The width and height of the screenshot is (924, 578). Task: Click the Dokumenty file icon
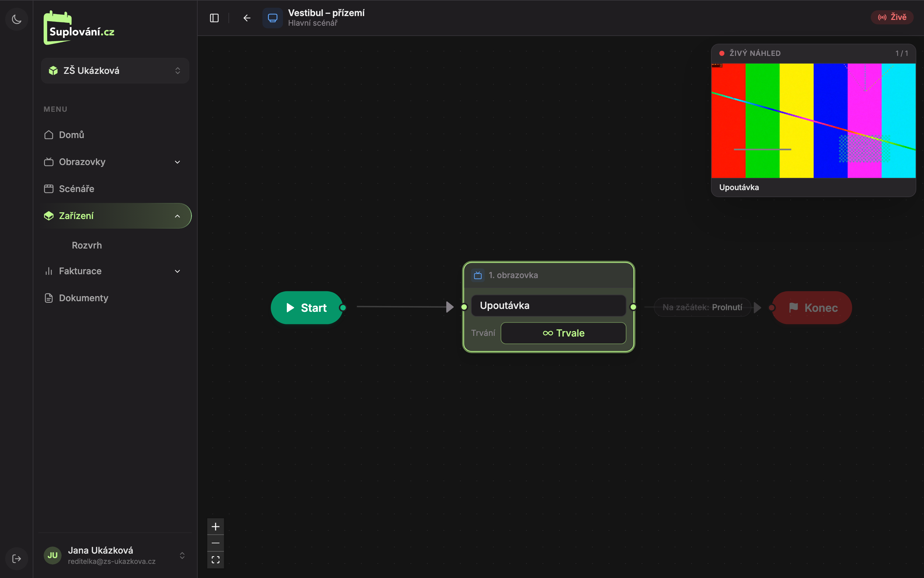point(48,298)
